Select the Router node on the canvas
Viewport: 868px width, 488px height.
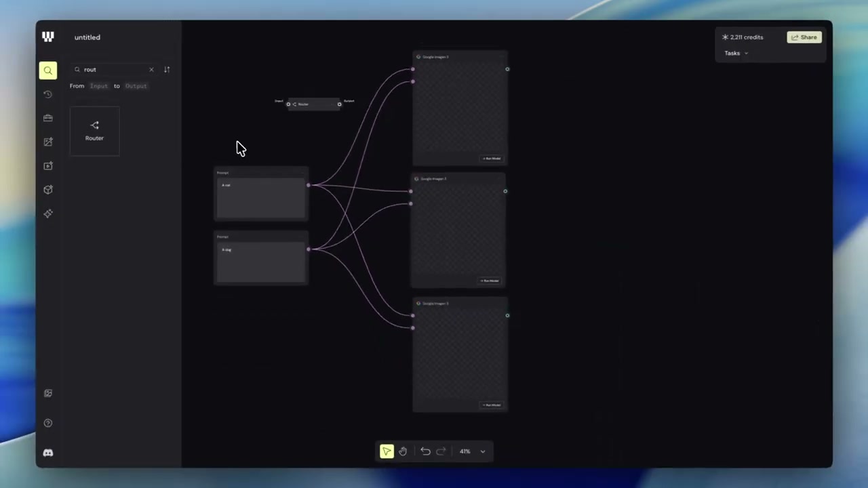(x=313, y=104)
